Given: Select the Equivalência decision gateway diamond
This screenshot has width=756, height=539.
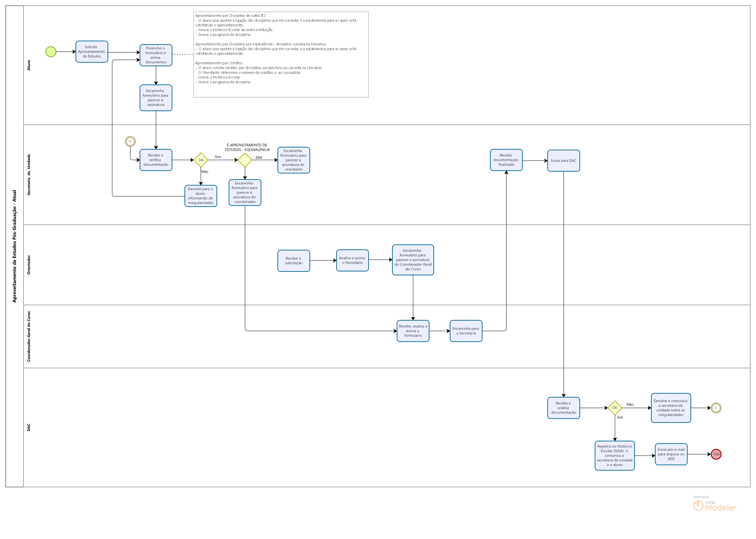Looking at the screenshot, I should pos(245,160).
